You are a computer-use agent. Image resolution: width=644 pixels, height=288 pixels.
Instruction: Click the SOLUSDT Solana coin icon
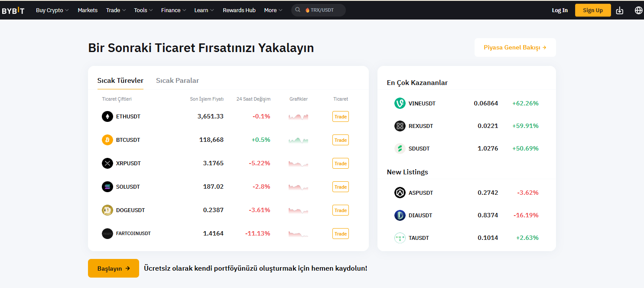[x=107, y=187]
